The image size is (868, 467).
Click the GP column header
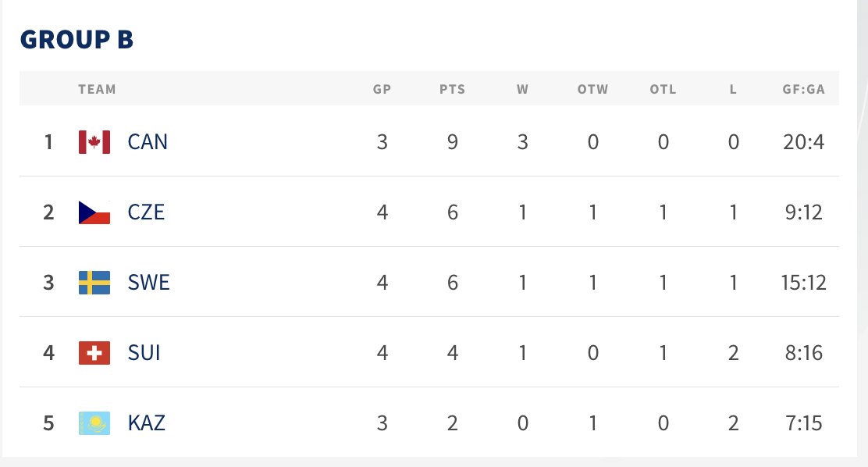pos(382,89)
